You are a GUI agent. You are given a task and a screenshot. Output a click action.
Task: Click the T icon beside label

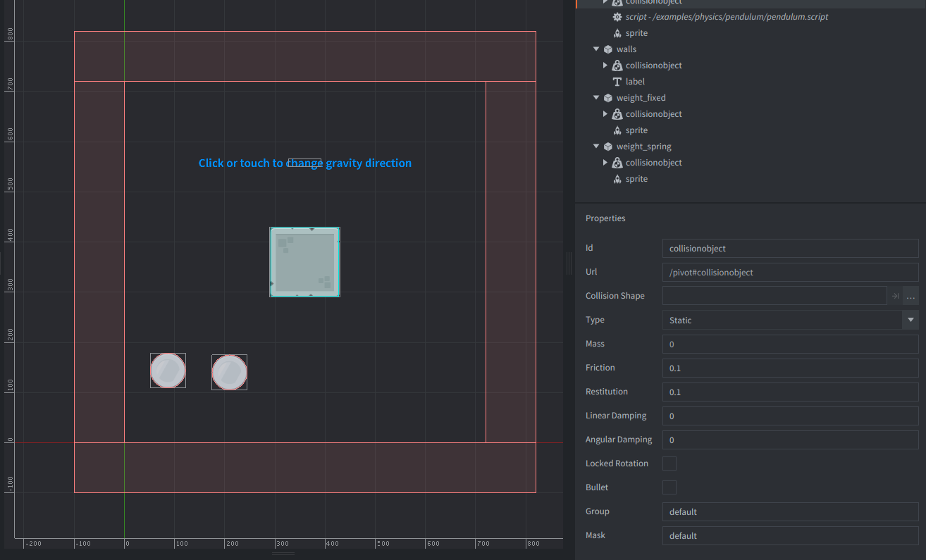coord(617,82)
